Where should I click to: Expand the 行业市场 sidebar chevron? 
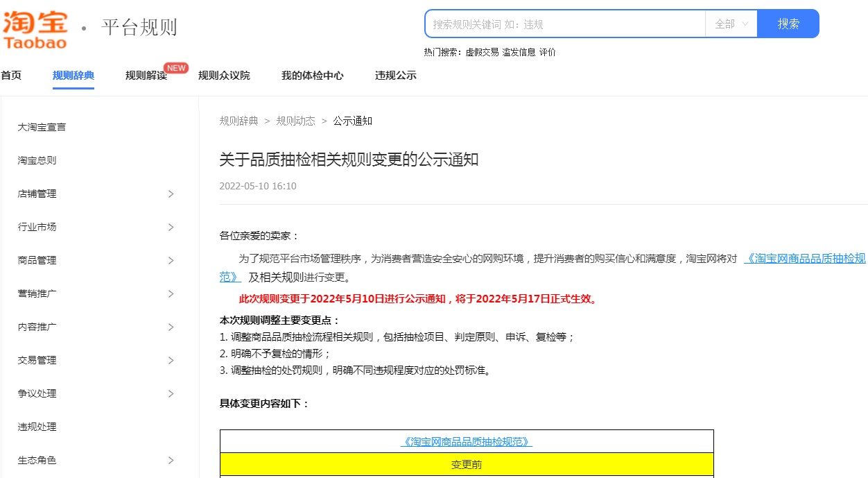click(171, 227)
